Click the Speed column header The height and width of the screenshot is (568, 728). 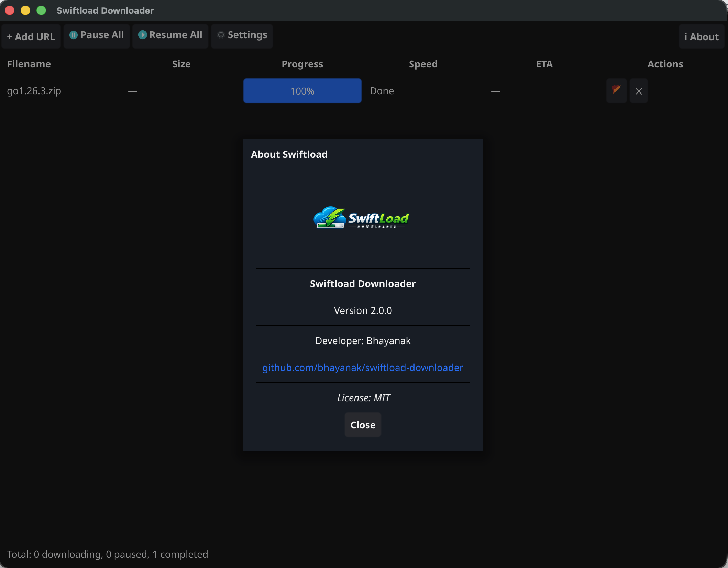pyautogui.click(x=423, y=64)
